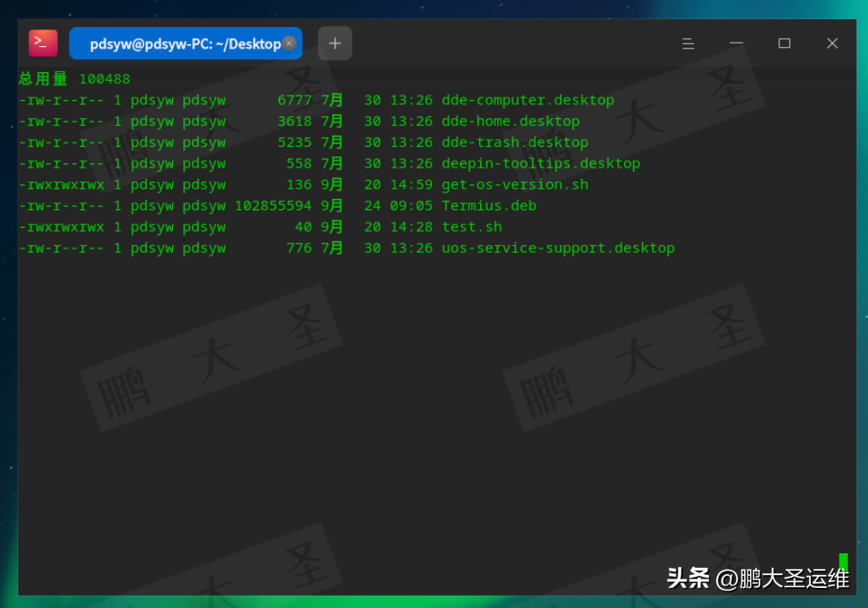Click the file size 5235
The image size is (868, 608).
coord(294,142)
